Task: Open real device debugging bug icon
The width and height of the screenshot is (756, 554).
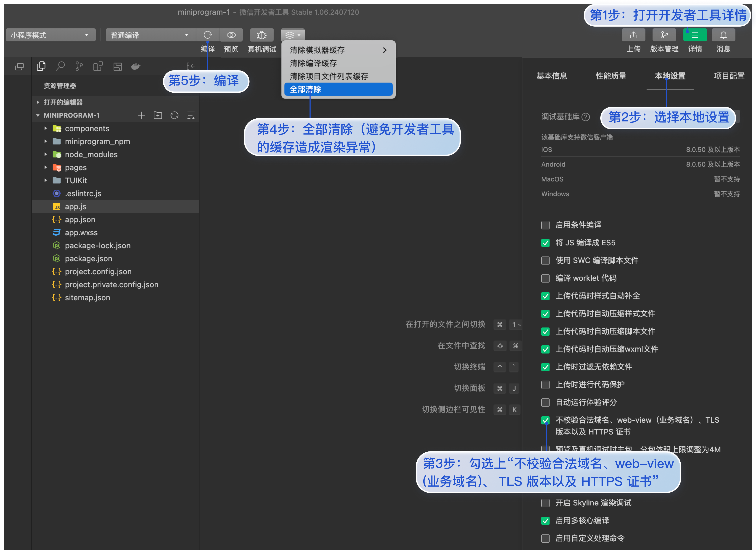Action: click(x=261, y=35)
